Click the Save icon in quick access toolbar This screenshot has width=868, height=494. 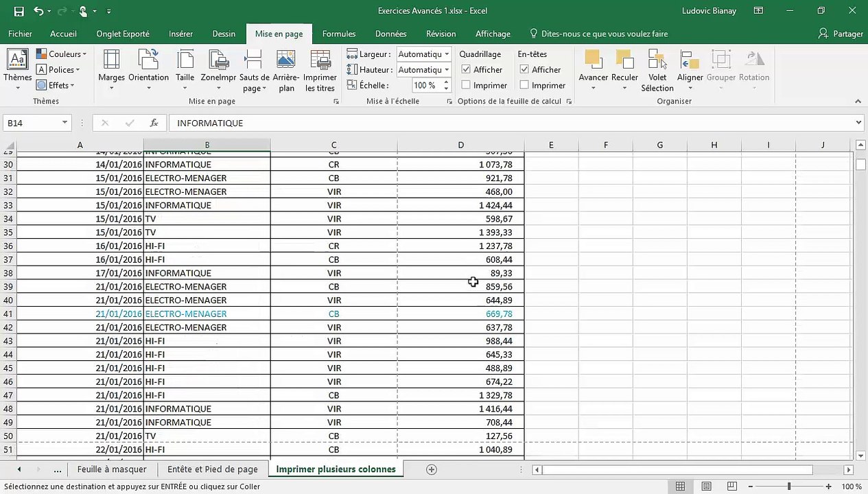click(19, 11)
